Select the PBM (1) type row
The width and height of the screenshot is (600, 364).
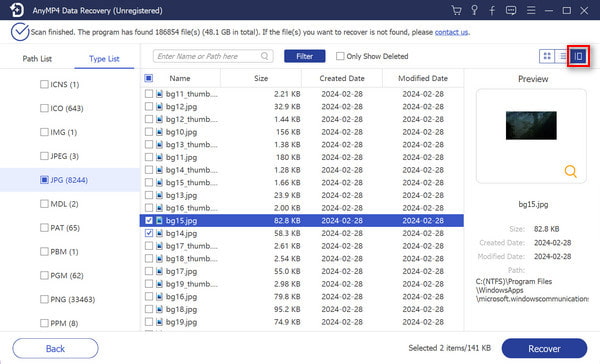70,251
